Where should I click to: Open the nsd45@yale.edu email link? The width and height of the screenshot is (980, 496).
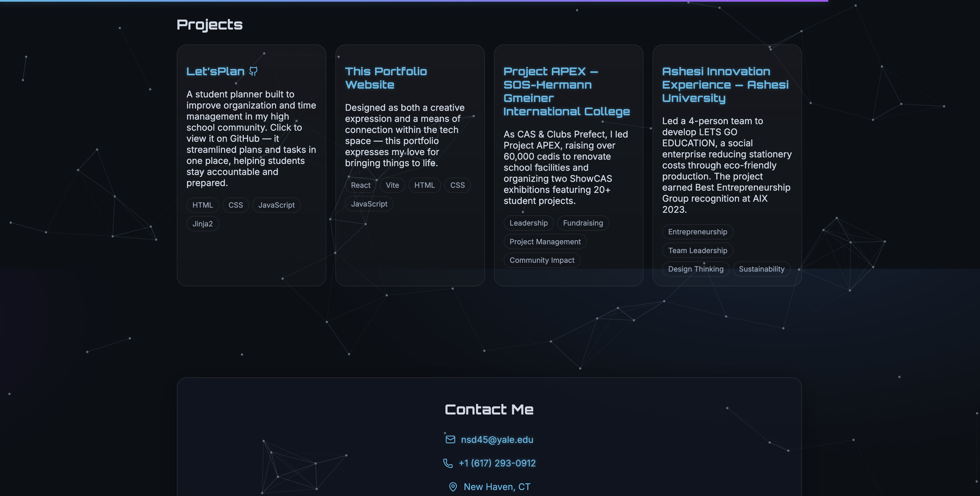pos(497,440)
